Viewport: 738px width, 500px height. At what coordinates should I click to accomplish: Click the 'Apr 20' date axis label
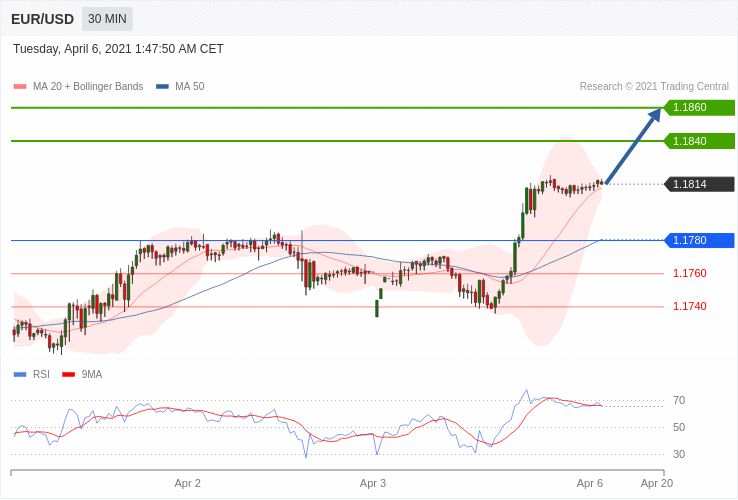click(657, 484)
